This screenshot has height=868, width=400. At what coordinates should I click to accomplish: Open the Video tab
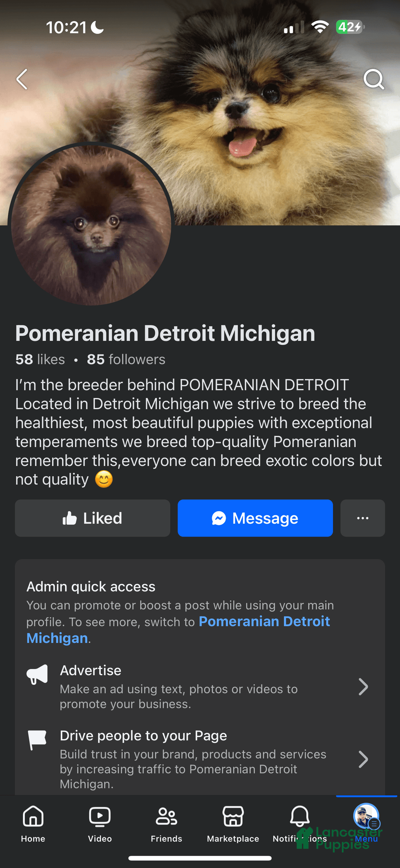[100, 823]
